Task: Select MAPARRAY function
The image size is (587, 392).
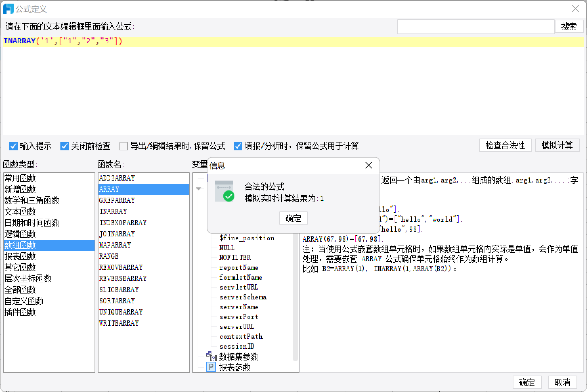Action: 143,245
